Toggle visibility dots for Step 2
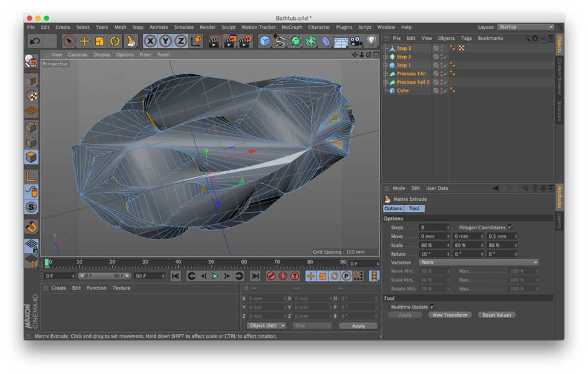This screenshot has height=374, width=588. click(442, 57)
